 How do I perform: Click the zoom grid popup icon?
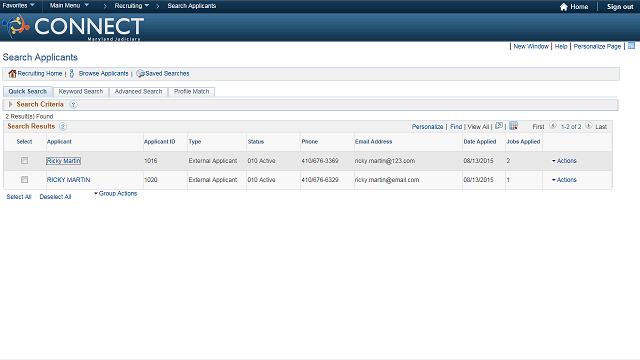coord(499,126)
